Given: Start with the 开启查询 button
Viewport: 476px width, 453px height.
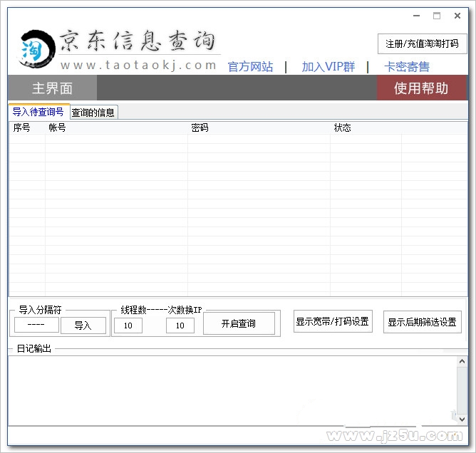Looking at the screenshot, I should [239, 323].
